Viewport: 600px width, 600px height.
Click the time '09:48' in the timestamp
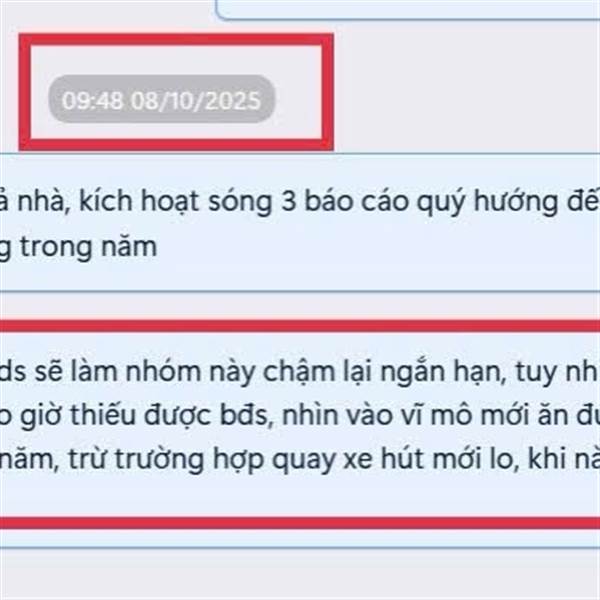(x=92, y=101)
